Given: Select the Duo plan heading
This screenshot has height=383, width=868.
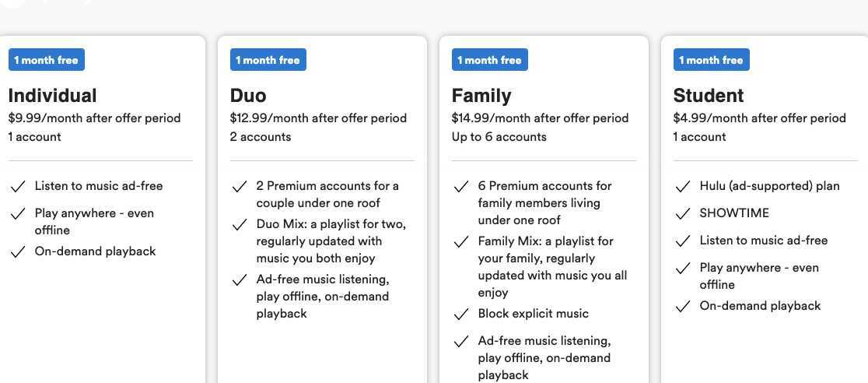Looking at the screenshot, I should (248, 95).
